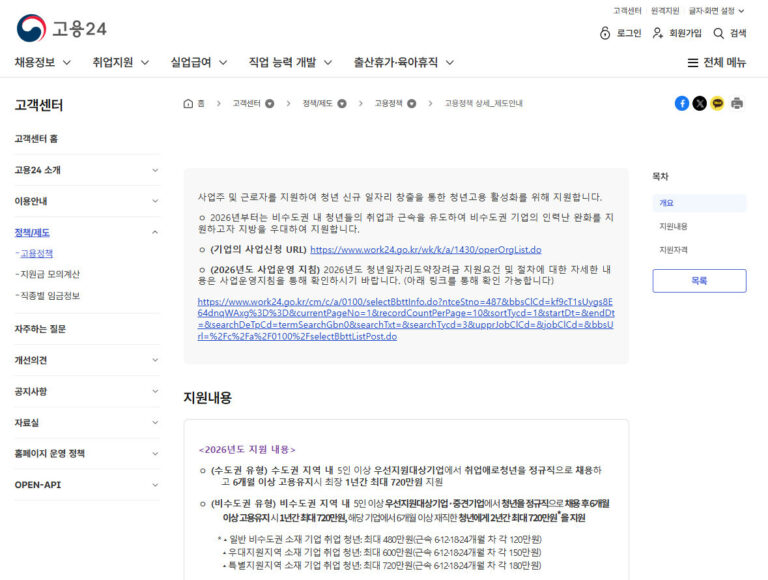This screenshot has width=768, height=580.
Task: Click the 회원가입 person icon
Action: click(x=657, y=33)
